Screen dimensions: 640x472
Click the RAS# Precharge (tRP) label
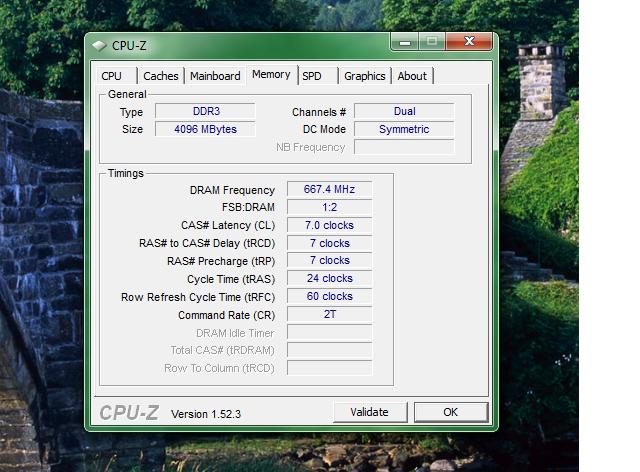[x=221, y=261]
